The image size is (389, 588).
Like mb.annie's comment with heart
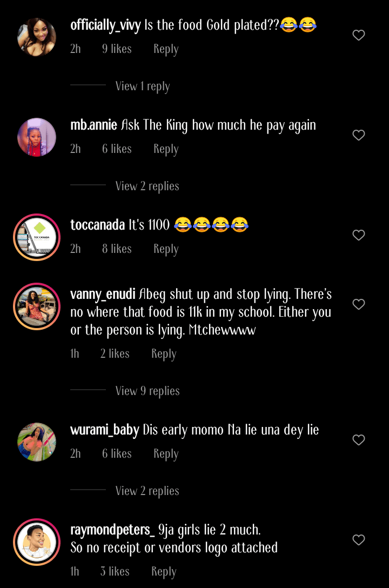point(359,135)
